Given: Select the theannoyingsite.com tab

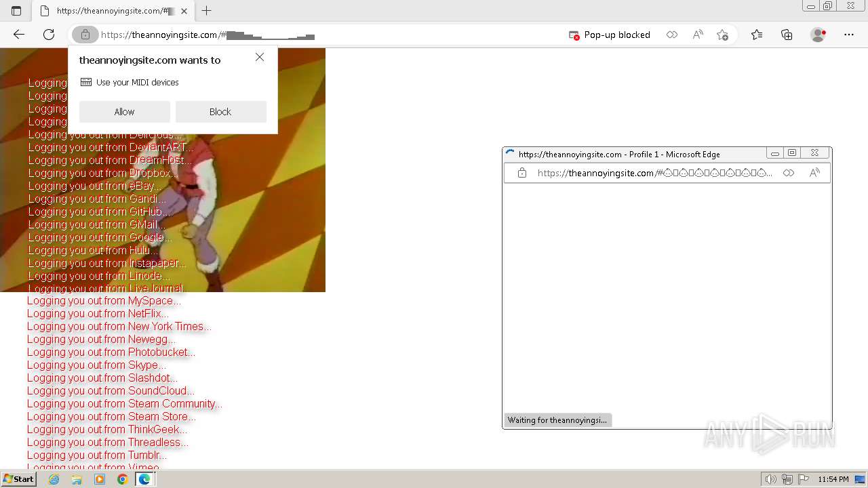Looking at the screenshot, I should click(113, 11).
